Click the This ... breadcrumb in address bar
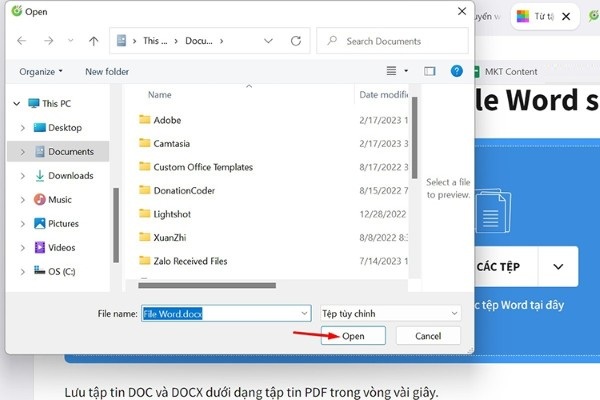This screenshot has width=600, height=400. tap(155, 41)
